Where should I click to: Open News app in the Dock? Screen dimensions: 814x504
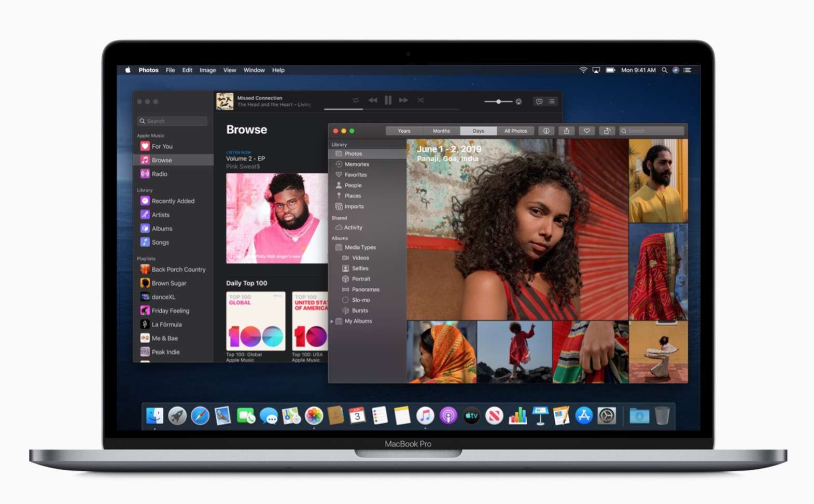[x=494, y=415]
